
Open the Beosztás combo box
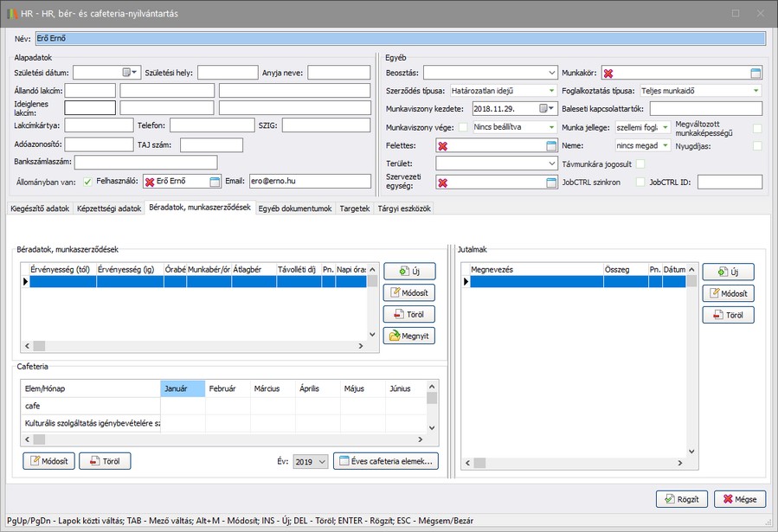click(x=552, y=73)
